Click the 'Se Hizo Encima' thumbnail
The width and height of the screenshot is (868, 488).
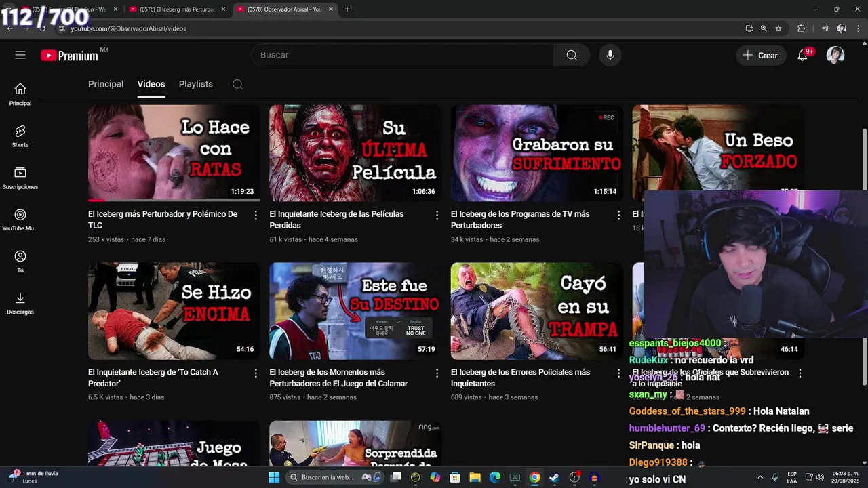click(x=174, y=311)
